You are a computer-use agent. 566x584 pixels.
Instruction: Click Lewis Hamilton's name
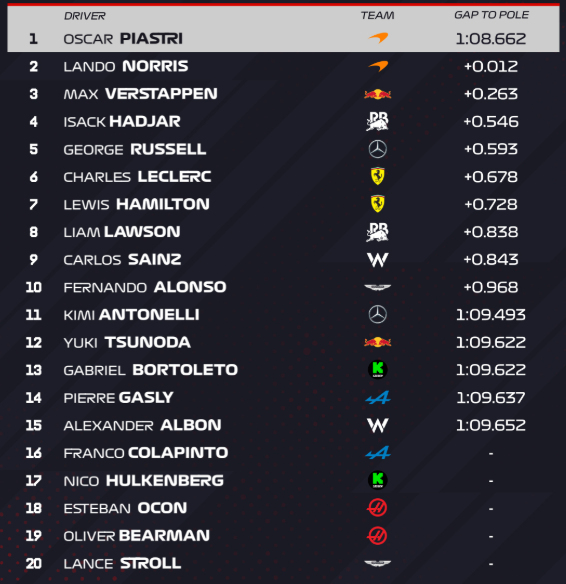pos(137,204)
